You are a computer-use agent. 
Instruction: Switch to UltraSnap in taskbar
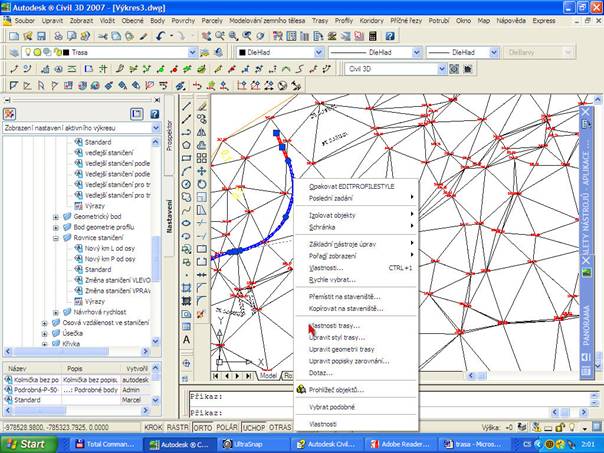(x=254, y=444)
